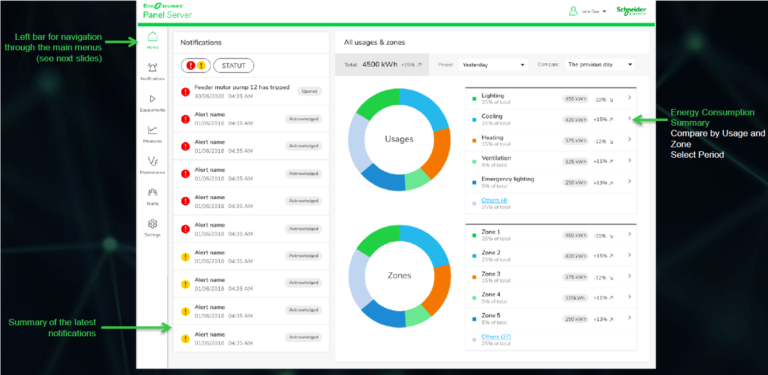This screenshot has height=375, width=768.
Task: Expand the Emergency lighting row chevron
Action: point(629,182)
